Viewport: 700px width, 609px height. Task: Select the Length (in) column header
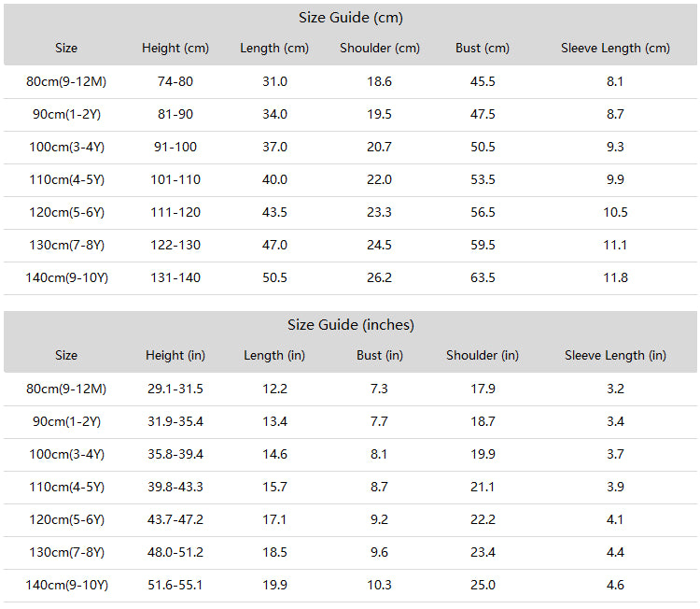click(274, 355)
